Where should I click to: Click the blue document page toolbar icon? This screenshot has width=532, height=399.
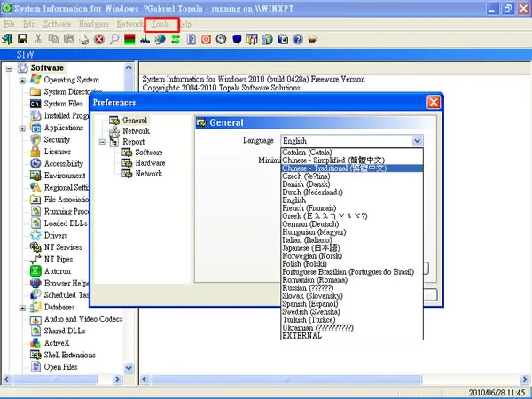[x=191, y=39]
